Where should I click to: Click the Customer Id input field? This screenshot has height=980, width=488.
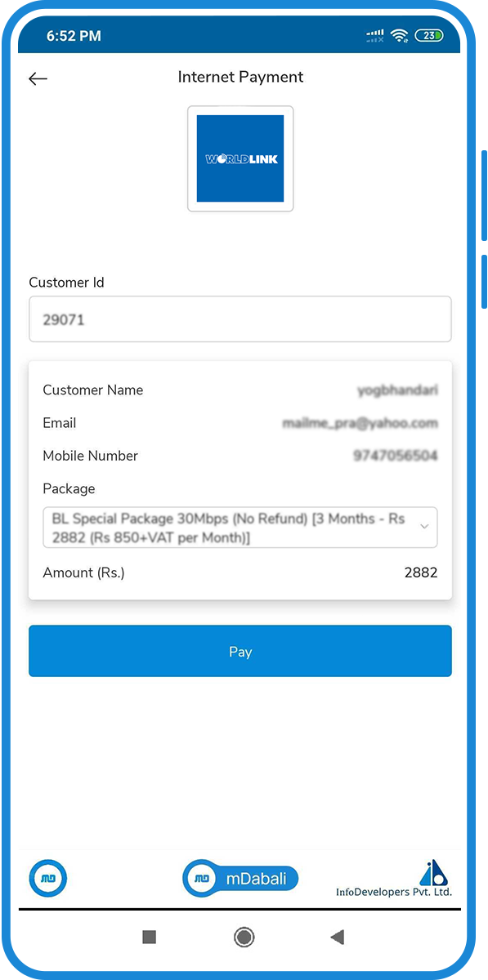(240, 319)
